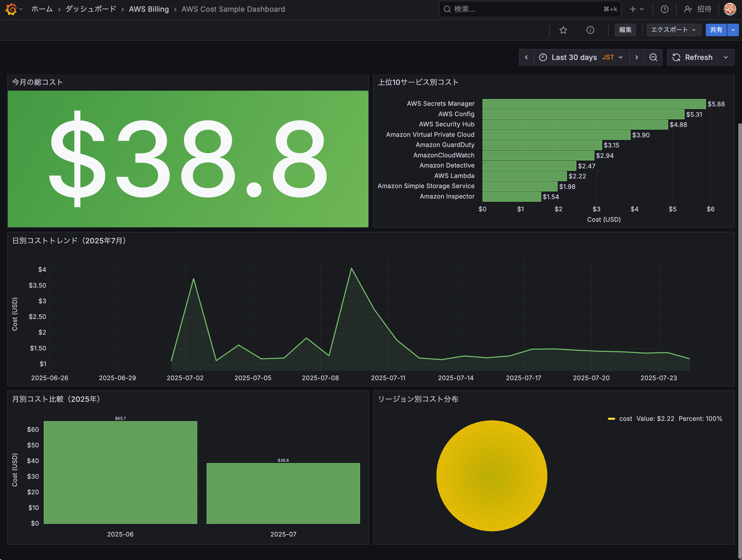742x560 pixels.
Task: Select the 2025-07 monthly cost bar
Action: point(283,493)
